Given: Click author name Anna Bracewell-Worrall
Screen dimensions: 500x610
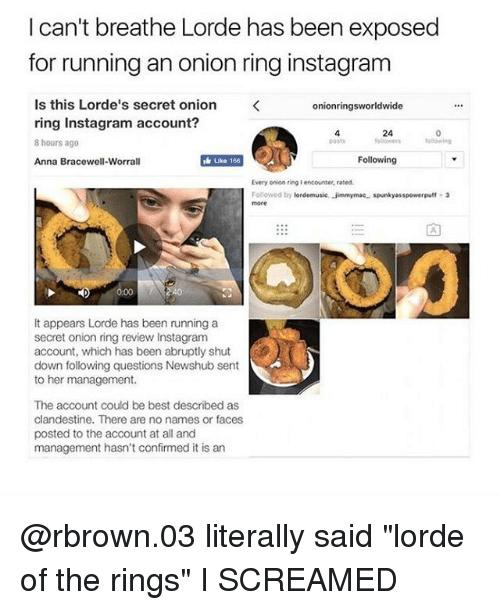Looking at the screenshot, I should [x=87, y=161].
